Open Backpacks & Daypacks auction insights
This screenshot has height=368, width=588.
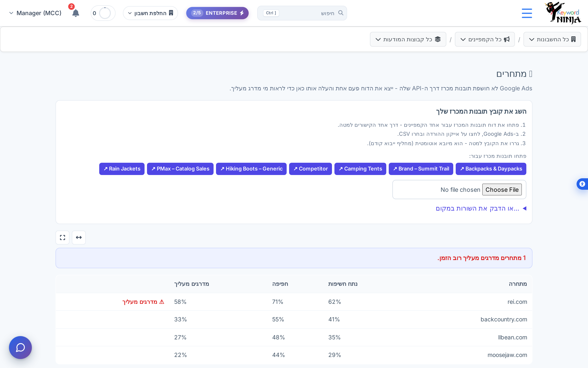(491, 169)
